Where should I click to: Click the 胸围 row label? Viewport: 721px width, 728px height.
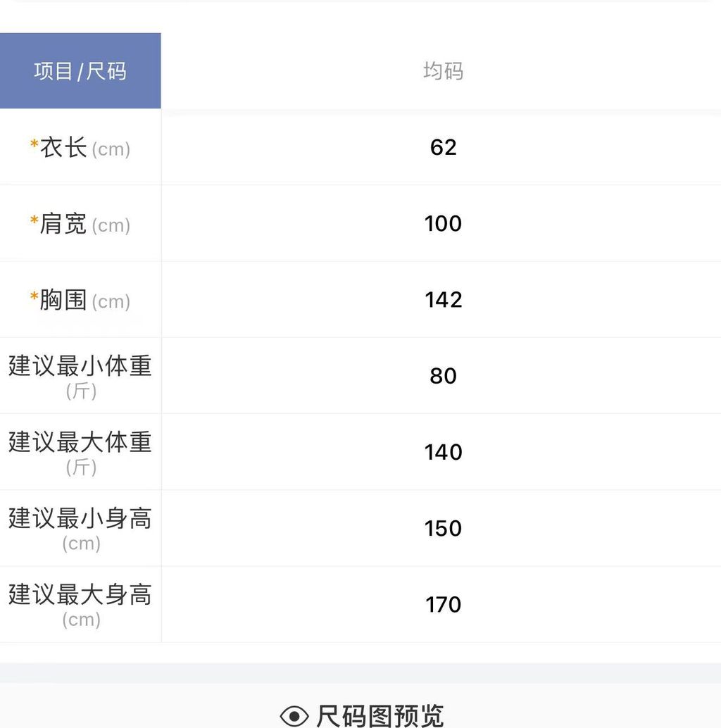point(63,301)
